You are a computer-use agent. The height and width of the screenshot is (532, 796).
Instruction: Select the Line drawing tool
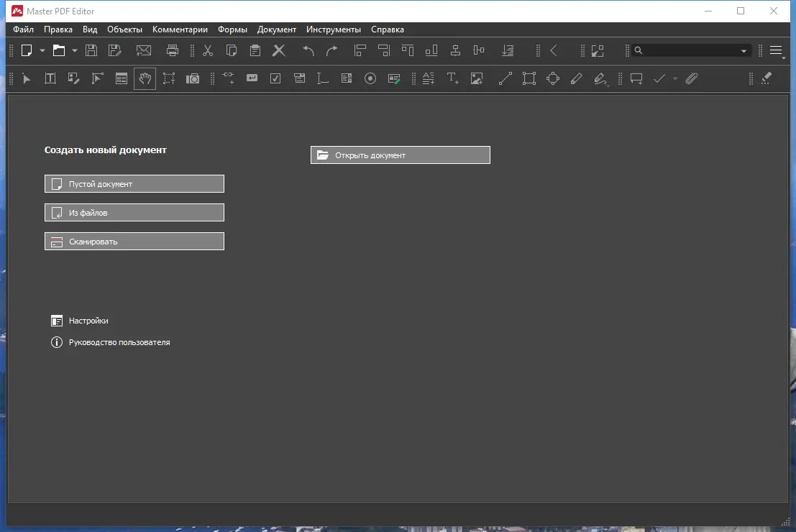[x=505, y=78]
